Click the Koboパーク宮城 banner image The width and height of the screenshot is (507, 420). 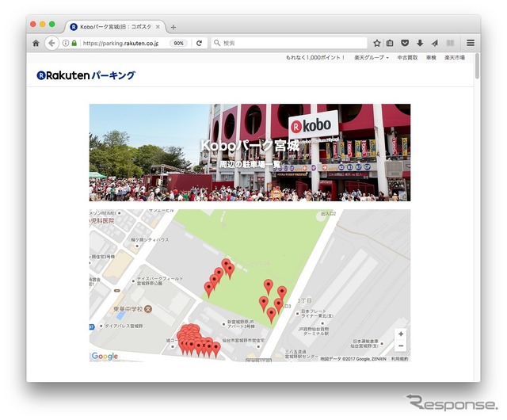[250, 152]
